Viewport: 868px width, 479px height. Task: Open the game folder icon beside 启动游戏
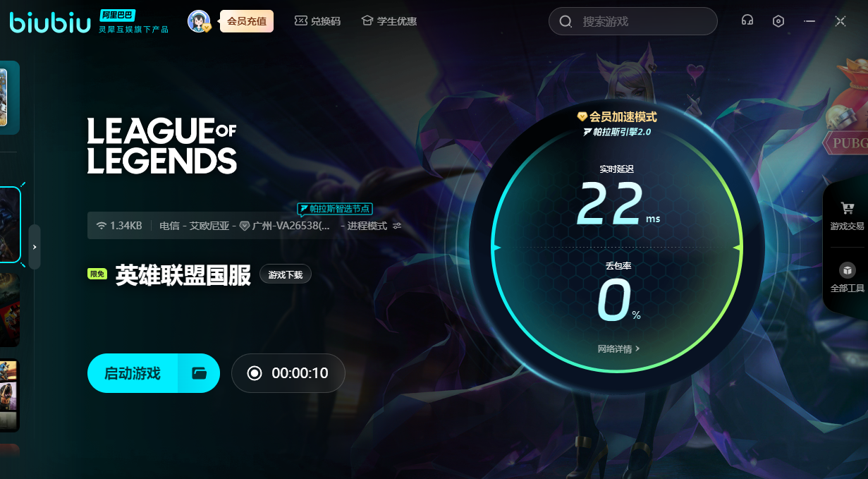pos(199,373)
